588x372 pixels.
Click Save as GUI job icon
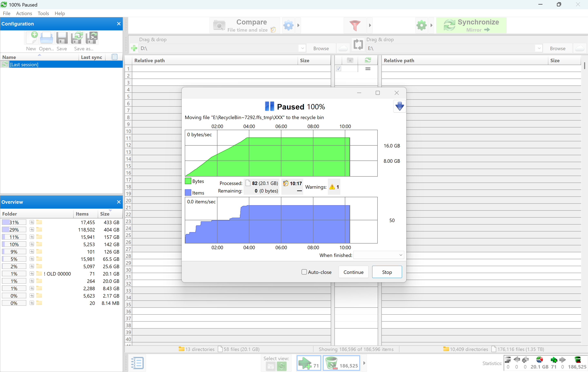pyautogui.click(x=77, y=38)
